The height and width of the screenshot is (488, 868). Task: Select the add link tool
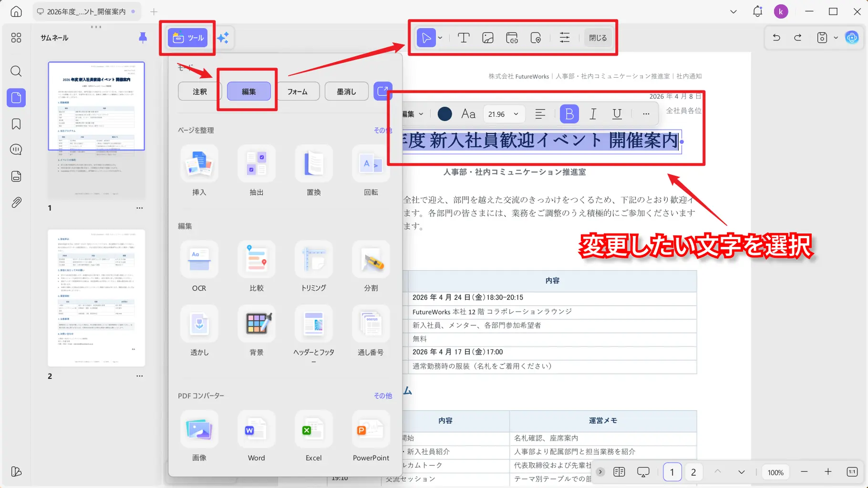512,38
